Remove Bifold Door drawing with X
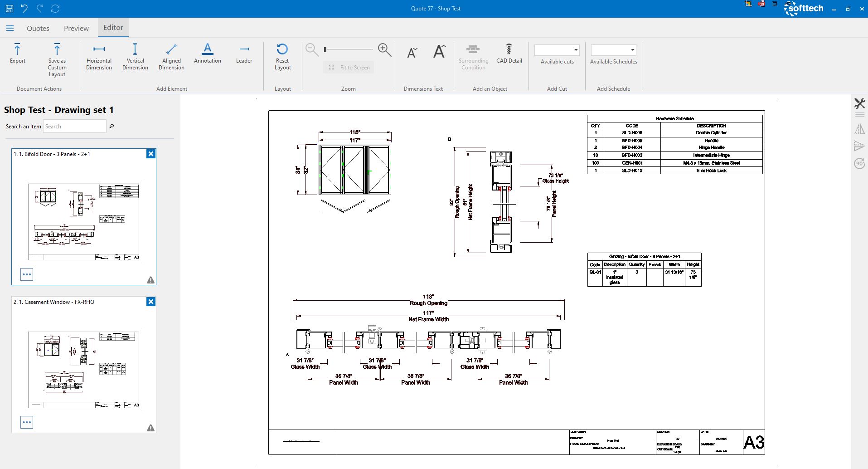This screenshot has height=469, width=868. tap(151, 154)
